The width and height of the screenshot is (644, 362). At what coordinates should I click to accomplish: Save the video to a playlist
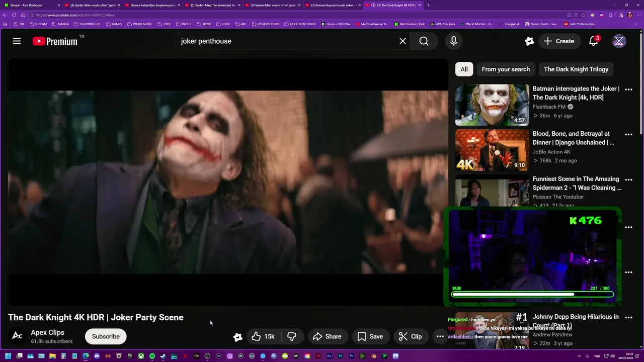pyautogui.click(x=370, y=336)
